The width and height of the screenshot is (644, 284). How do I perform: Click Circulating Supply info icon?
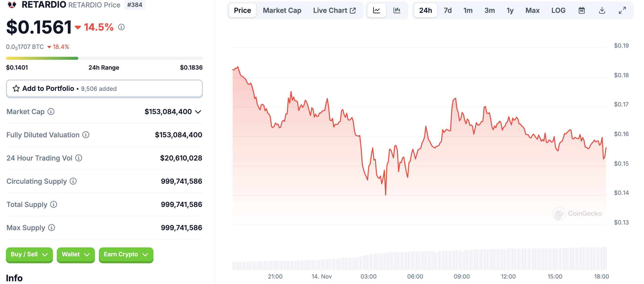(x=73, y=181)
